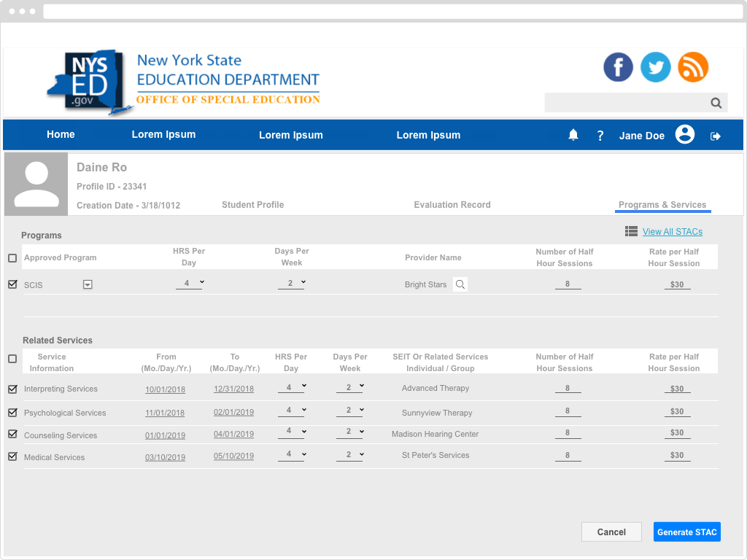Click the help question mark icon

click(600, 136)
